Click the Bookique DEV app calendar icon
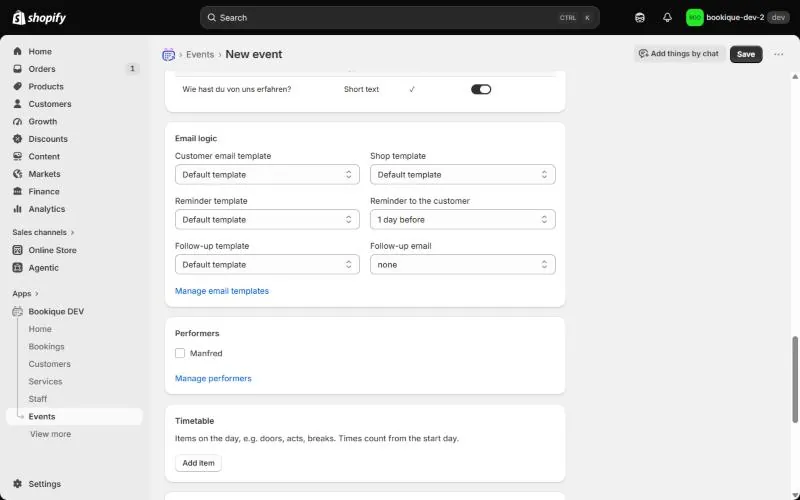 [18, 311]
